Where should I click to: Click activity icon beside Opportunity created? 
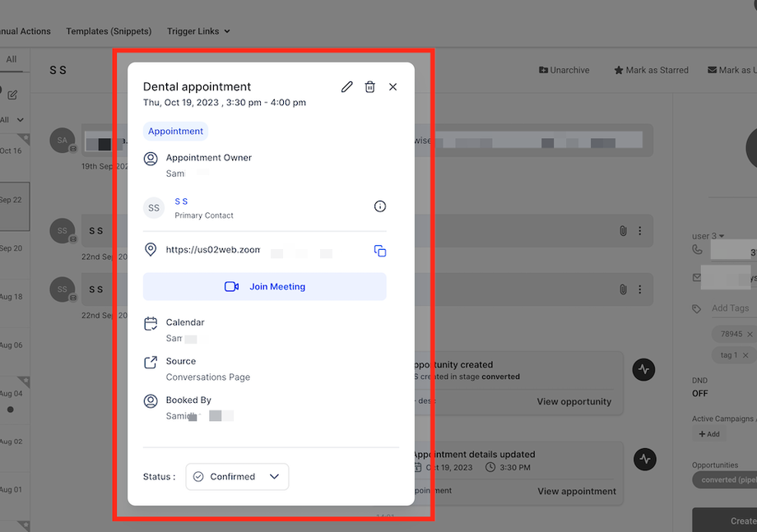click(644, 369)
